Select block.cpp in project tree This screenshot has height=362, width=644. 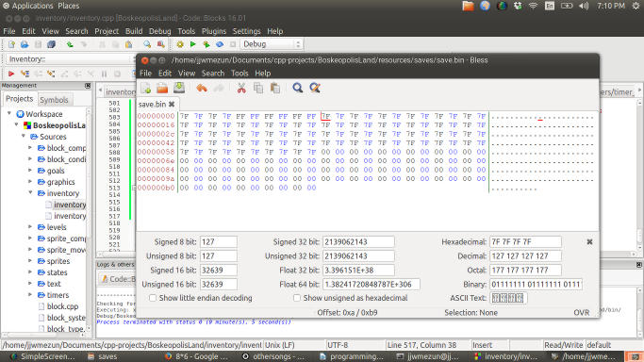coord(62,306)
